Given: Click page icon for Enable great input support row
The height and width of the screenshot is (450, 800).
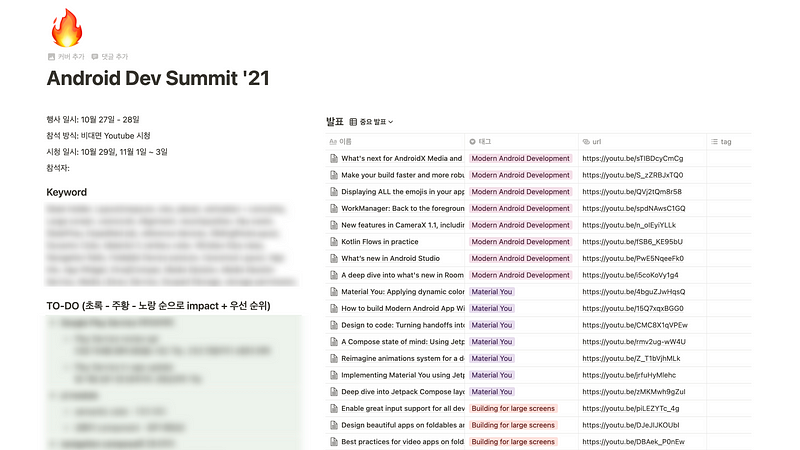Looking at the screenshot, I should 334,409.
